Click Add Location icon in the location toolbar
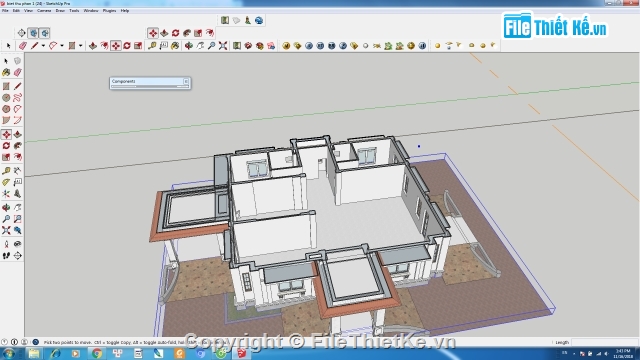Image resolution: width=640 pixels, height=360 pixels. pyautogui.click(x=225, y=20)
